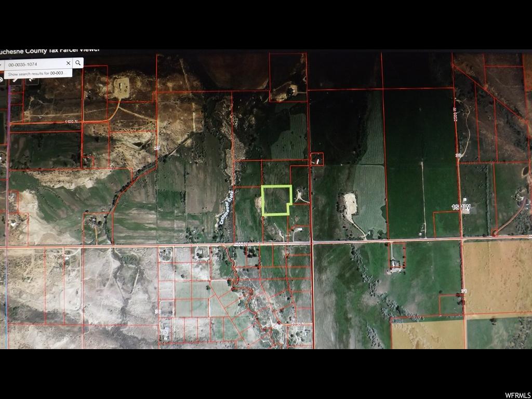532x399 pixels.
Task: Click the select tool icon below search results
Action: 32,81
